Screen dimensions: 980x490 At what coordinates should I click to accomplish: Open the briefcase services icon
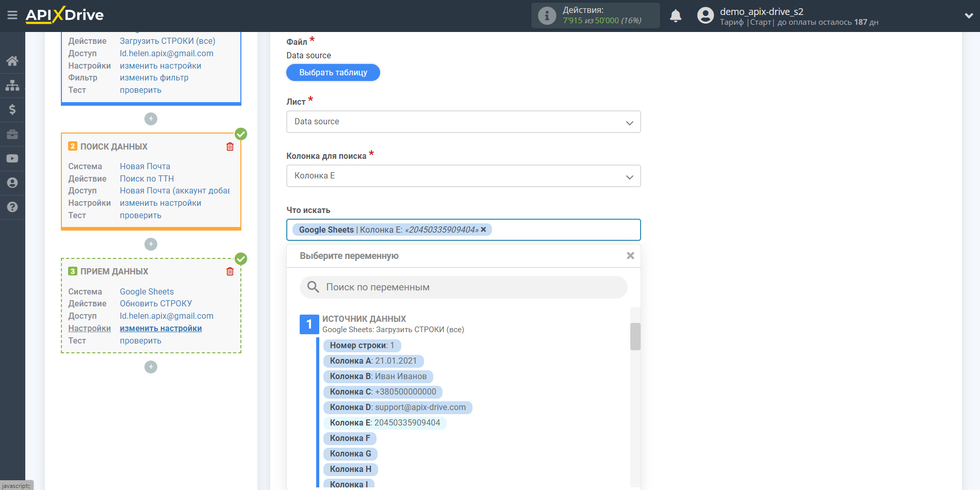[x=12, y=134]
